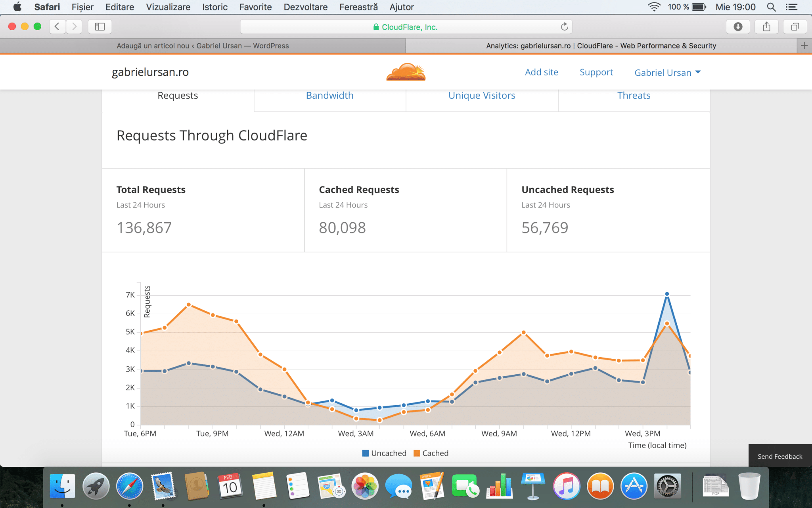Click the uncached peak point at 7K

(x=667, y=294)
